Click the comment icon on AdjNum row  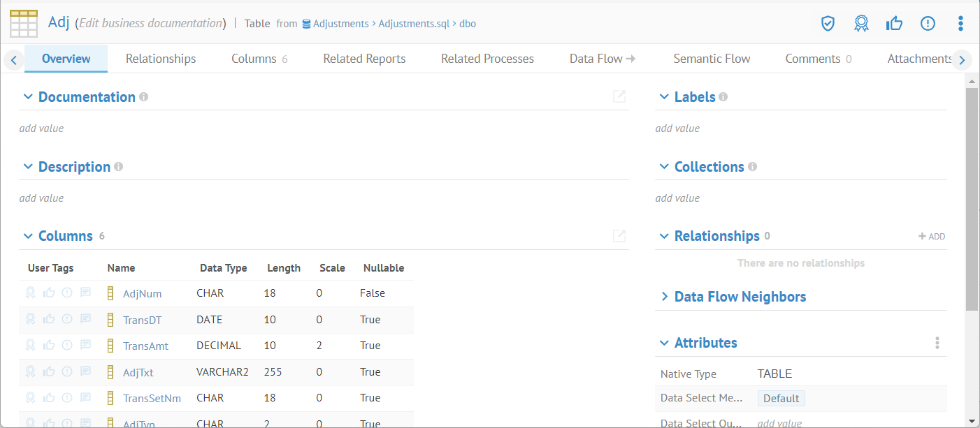click(x=85, y=293)
